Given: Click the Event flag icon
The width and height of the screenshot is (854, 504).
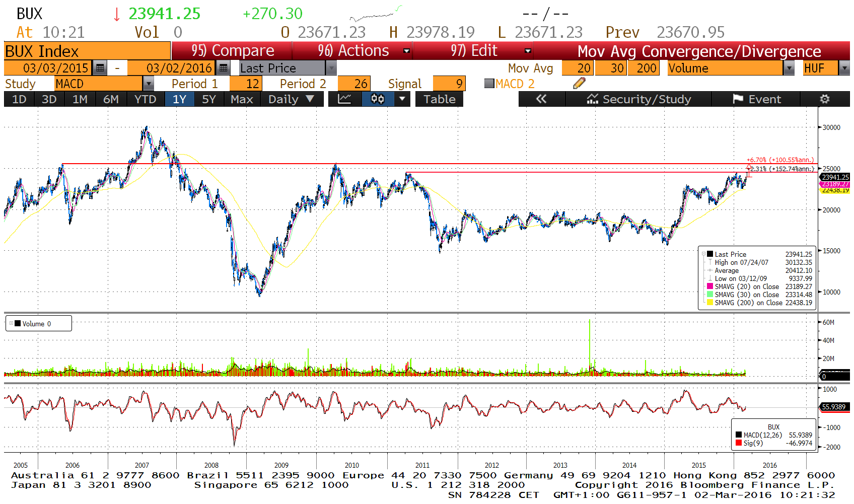Looking at the screenshot, I should tap(738, 99).
